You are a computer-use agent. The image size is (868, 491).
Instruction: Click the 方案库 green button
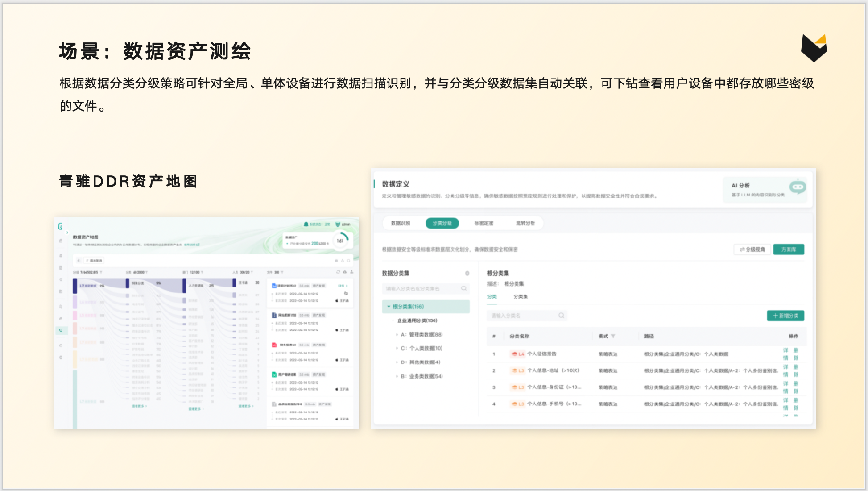[x=788, y=250]
